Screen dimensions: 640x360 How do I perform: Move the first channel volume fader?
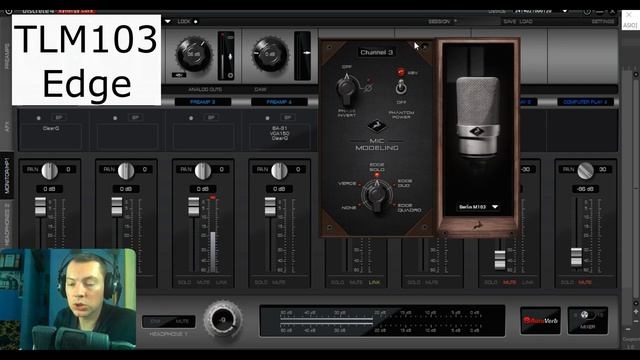pos(40,206)
